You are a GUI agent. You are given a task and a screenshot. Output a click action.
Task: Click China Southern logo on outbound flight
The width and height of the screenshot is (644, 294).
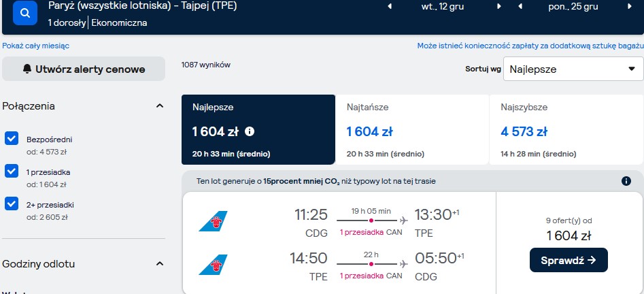point(213,221)
